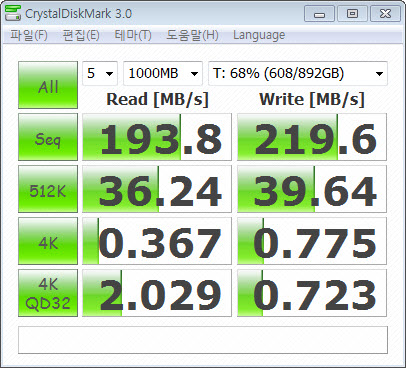This screenshot has width=406, height=368.
Task: Start the Seq benchmark test
Action: 48,137
